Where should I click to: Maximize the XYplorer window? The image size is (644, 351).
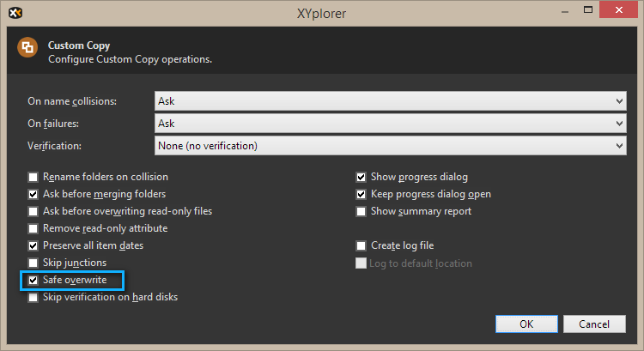click(588, 9)
